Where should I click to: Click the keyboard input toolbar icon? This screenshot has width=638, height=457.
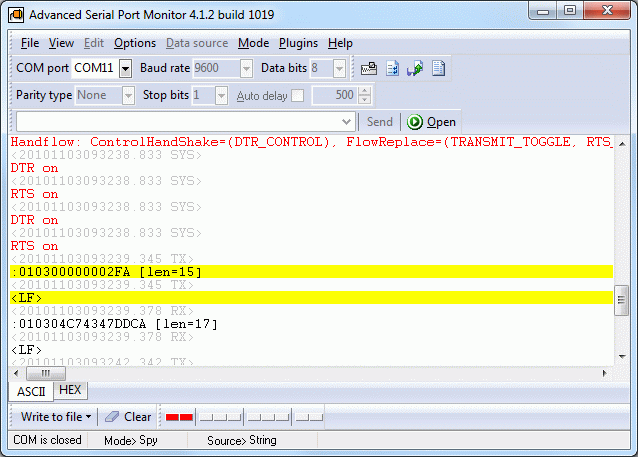point(369,68)
